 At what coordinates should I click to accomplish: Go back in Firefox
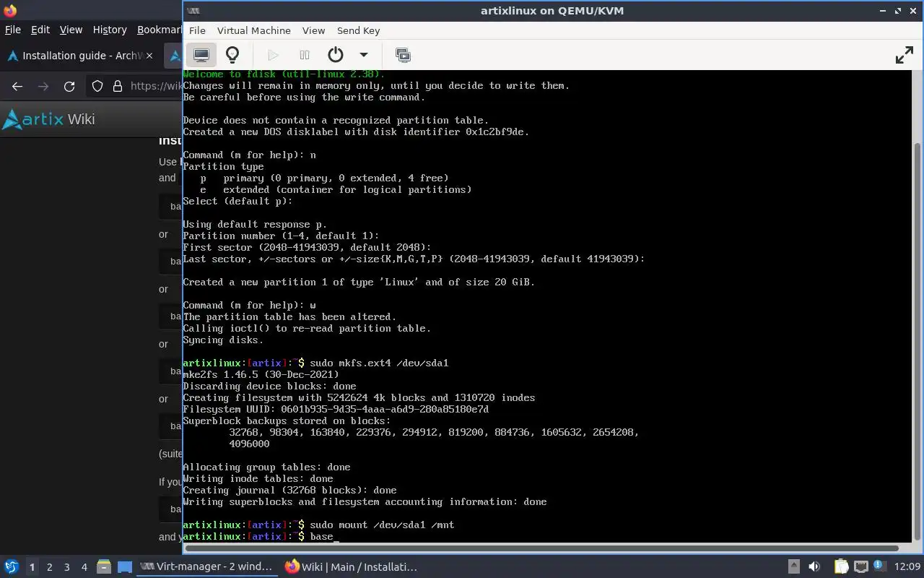[17, 86]
